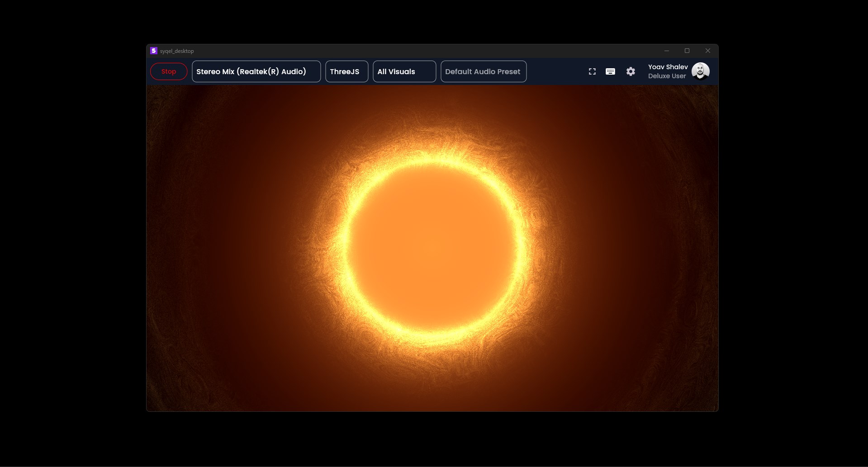Click the Yoav Shalev profile avatar
Viewport: 868px width, 467px height.
pyautogui.click(x=700, y=71)
